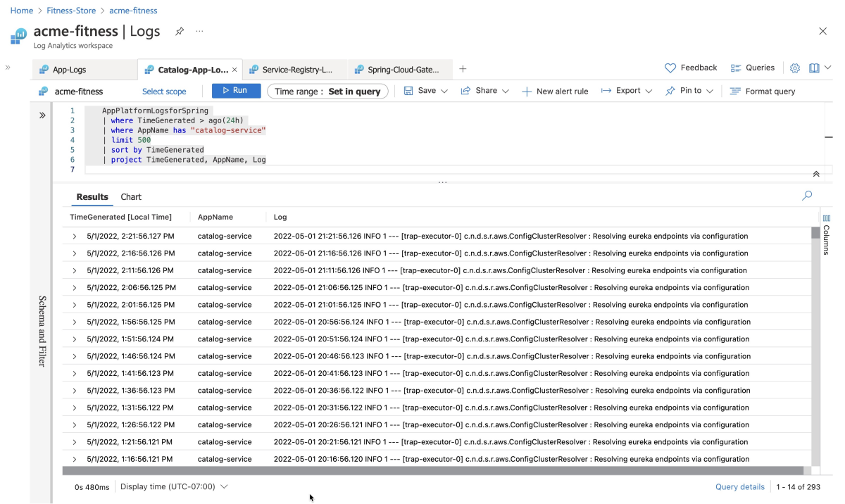Switch to the Service-Registry-Logs tab
The height and width of the screenshot is (504, 845).
pos(296,70)
